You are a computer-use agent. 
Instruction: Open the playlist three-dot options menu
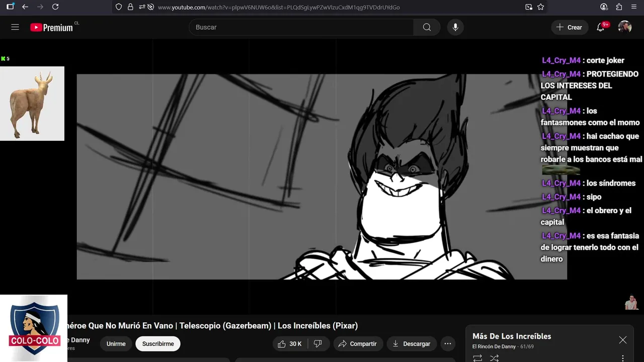click(623, 358)
